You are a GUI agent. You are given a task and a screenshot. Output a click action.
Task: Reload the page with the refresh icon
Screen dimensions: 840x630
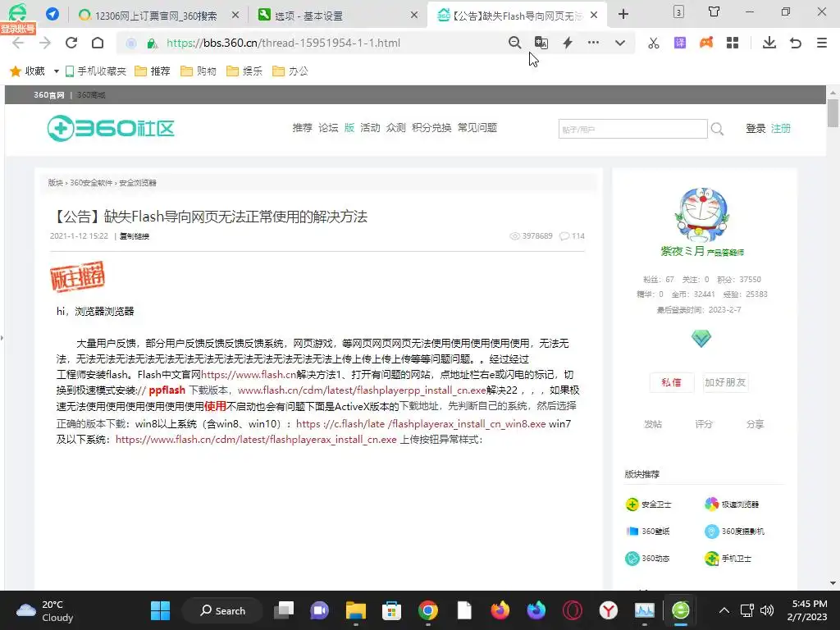(71, 43)
